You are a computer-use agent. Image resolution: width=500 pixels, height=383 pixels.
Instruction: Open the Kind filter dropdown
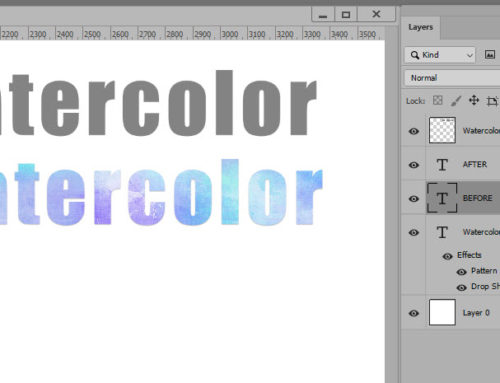point(440,55)
